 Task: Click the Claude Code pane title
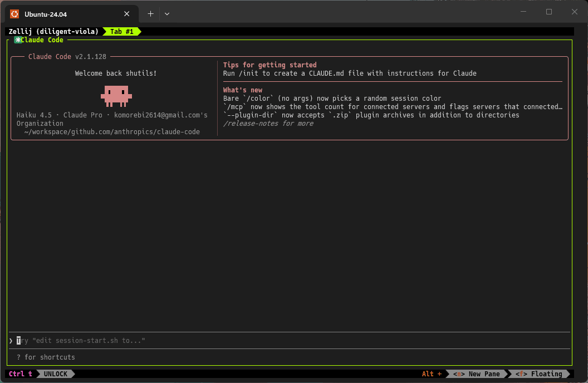click(42, 40)
